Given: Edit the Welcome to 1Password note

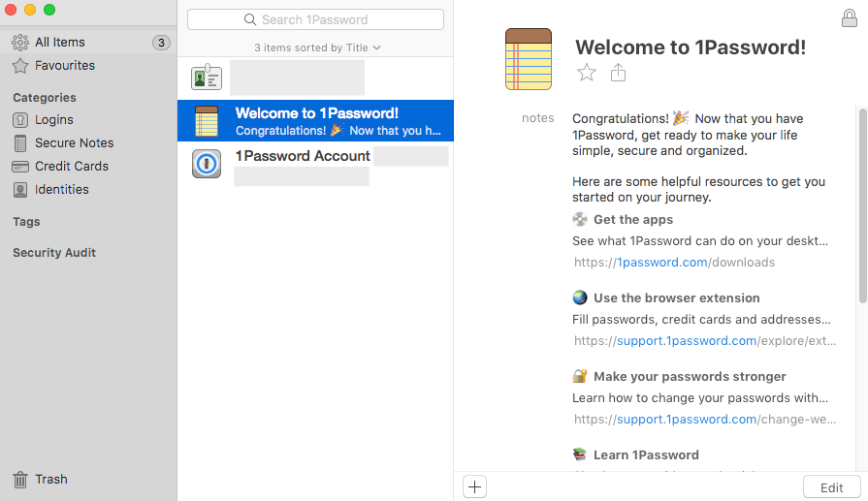Looking at the screenshot, I should (x=831, y=487).
